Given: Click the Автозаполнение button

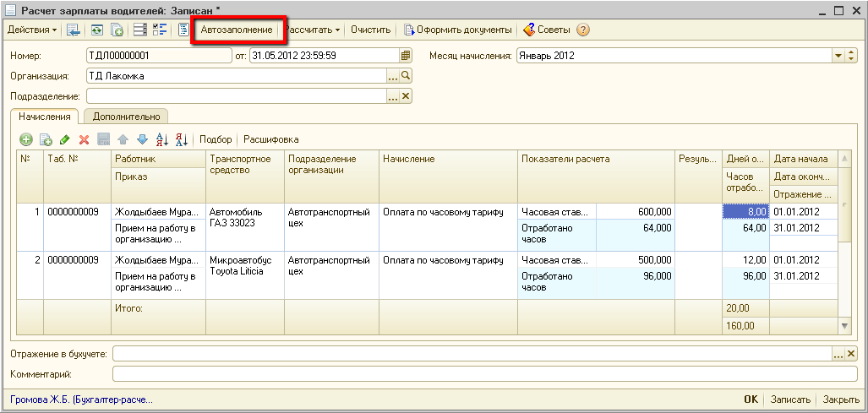Looking at the screenshot, I should click(237, 30).
